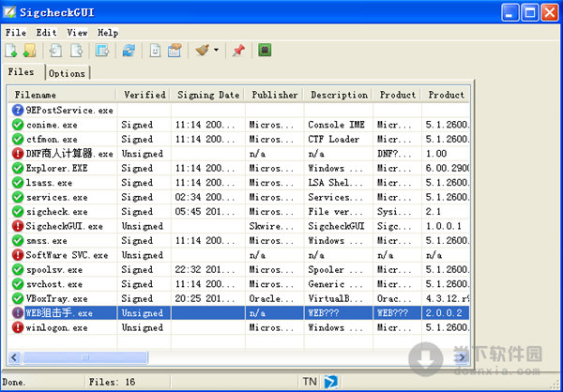Select the conime.exe filename

click(52, 126)
